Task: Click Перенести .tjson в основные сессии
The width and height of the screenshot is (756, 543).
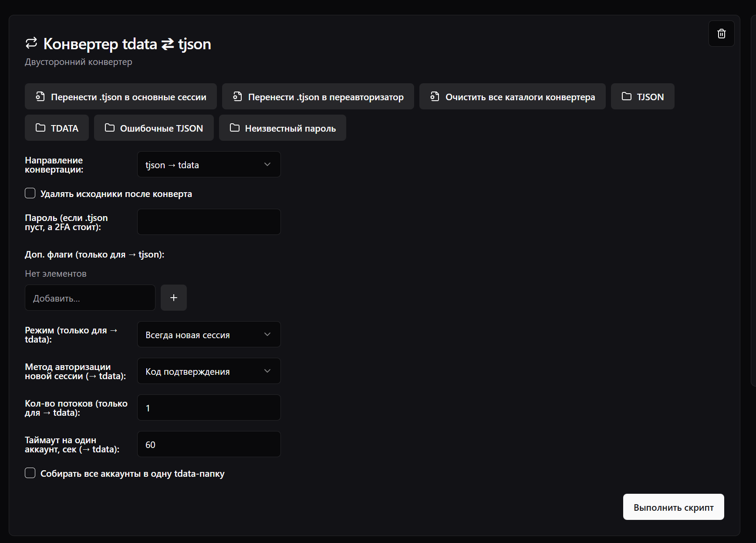Action: click(121, 96)
